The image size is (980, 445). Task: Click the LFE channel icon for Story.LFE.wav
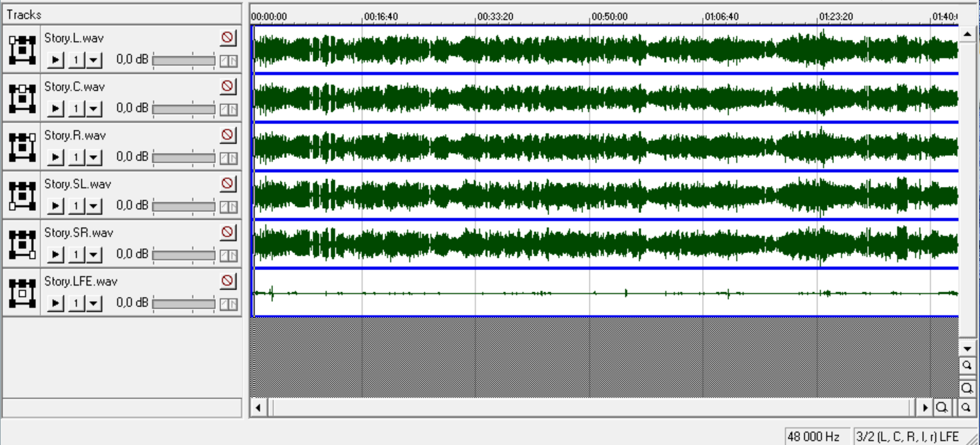pos(22,293)
